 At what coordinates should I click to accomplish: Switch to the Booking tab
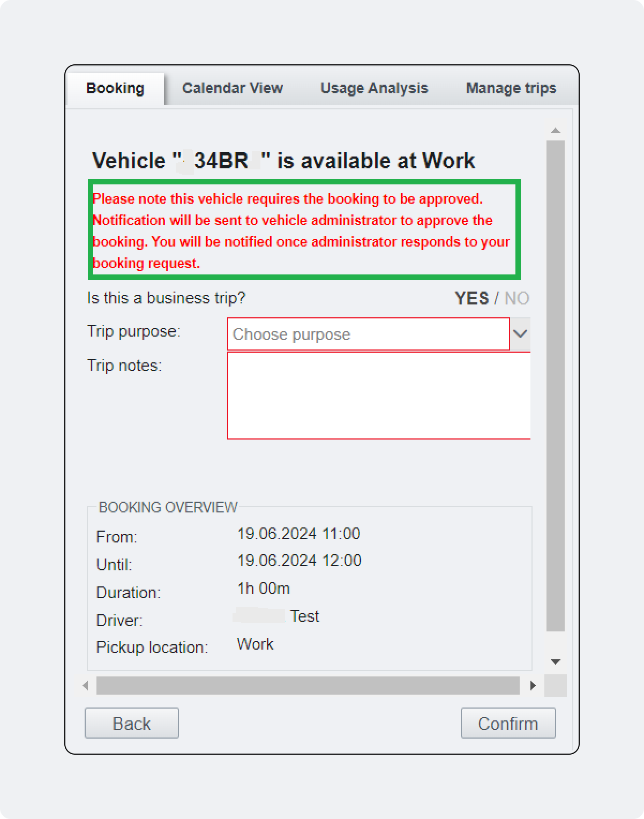[115, 88]
